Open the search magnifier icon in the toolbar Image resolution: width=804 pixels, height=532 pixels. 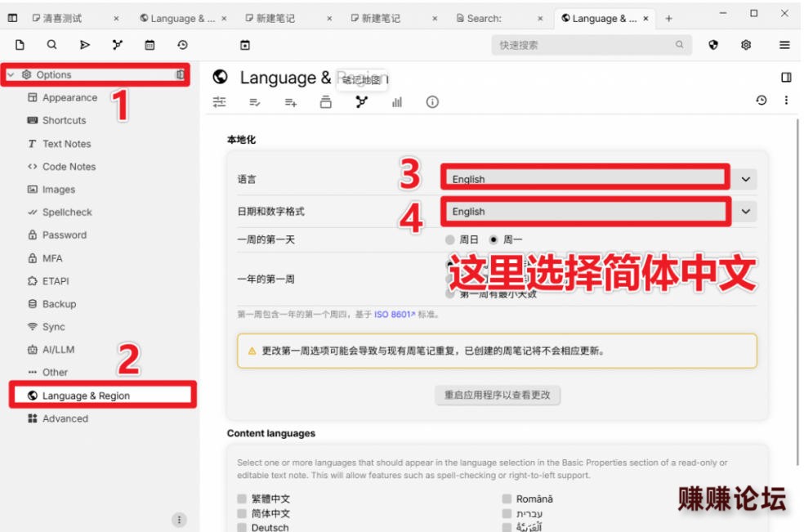click(51, 45)
